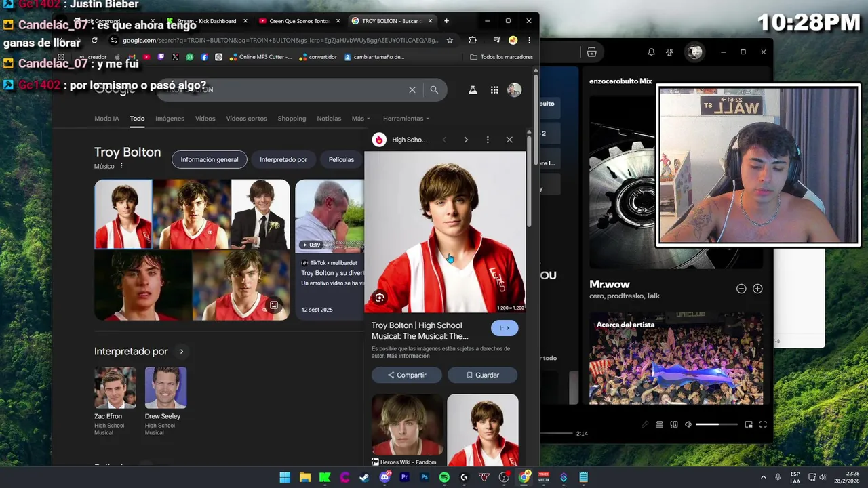Expand the Herramientas dropdown
Screen dimensions: 868x488
click(x=406, y=119)
